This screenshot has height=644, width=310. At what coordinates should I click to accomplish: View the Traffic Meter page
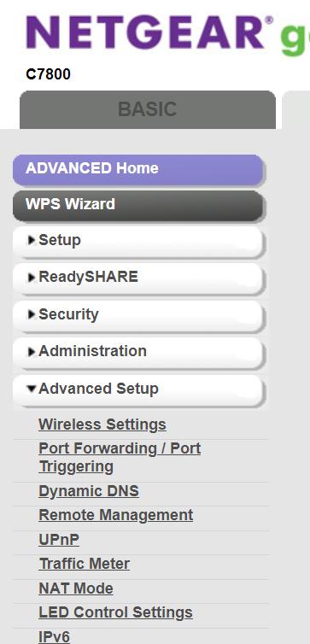click(85, 564)
